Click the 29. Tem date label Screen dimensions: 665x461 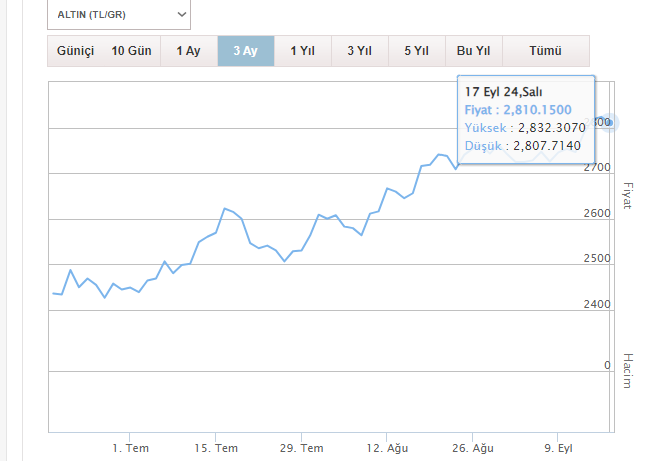click(x=302, y=448)
